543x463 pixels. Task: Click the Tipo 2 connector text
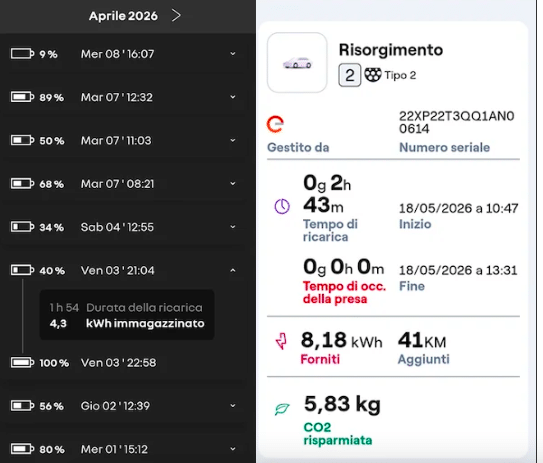pos(400,75)
